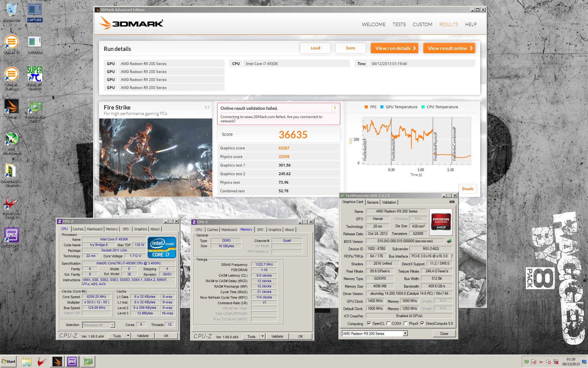Click the Save button in Run details
The height and width of the screenshot is (368, 588).
[x=350, y=48]
